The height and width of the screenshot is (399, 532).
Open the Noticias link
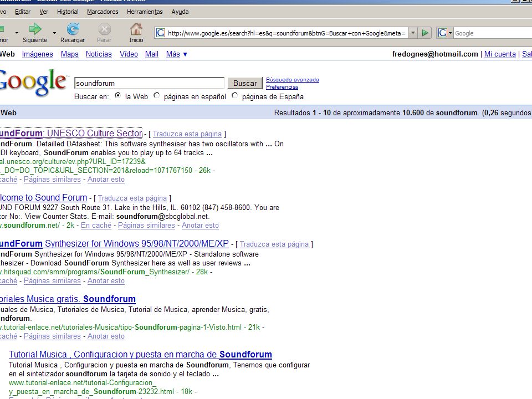(x=99, y=54)
